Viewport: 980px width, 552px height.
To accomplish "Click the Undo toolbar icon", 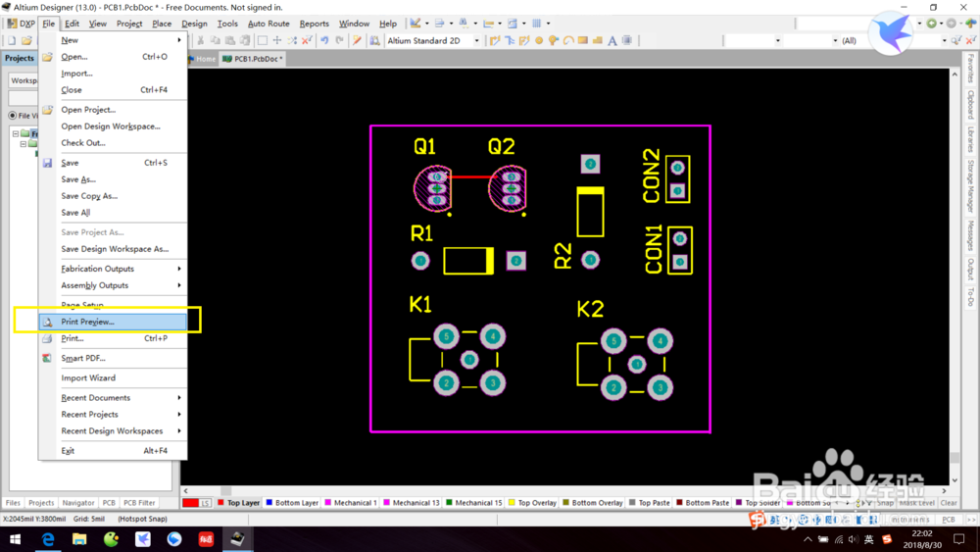I will [324, 40].
